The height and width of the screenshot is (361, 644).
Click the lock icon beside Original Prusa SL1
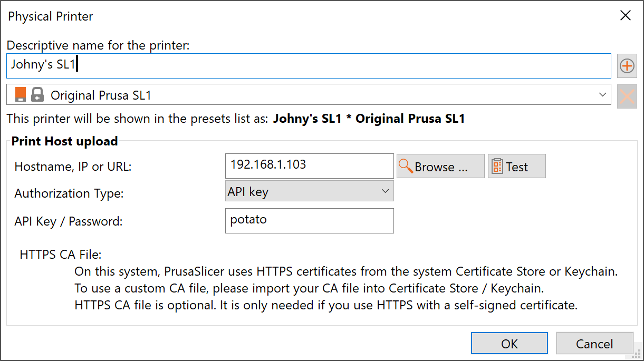tap(37, 95)
